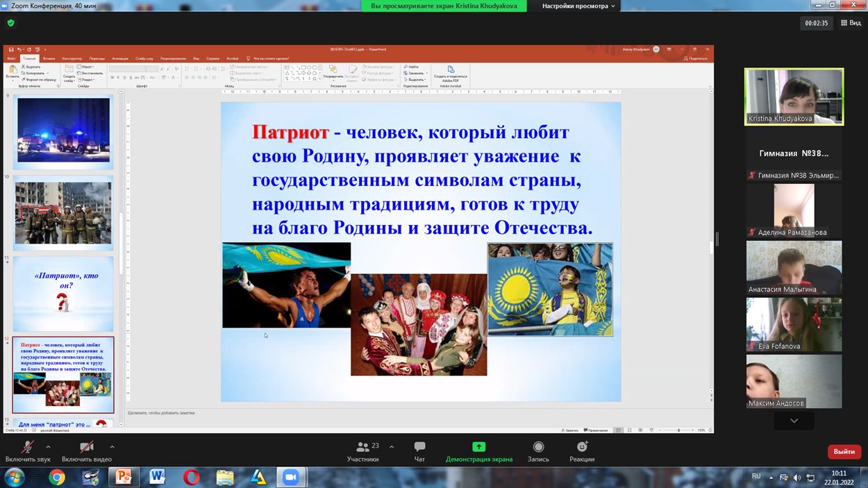The height and width of the screenshot is (488, 868).
Task: Open the Переходы ribbon tab
Action: click(x=97, y=59)
